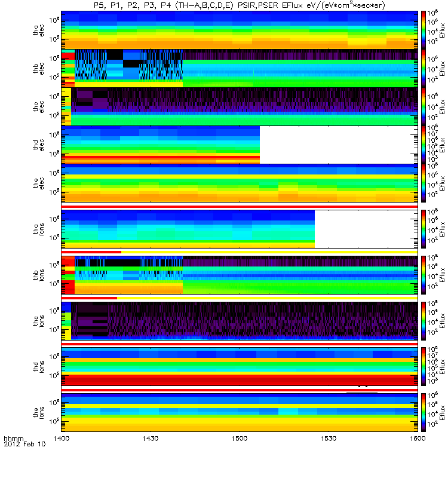Select the 'thb ions' axis label

pos(39,275)
